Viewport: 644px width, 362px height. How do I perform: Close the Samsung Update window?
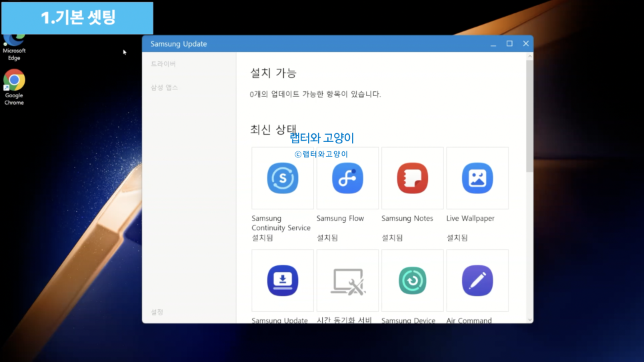pos(526,43)
